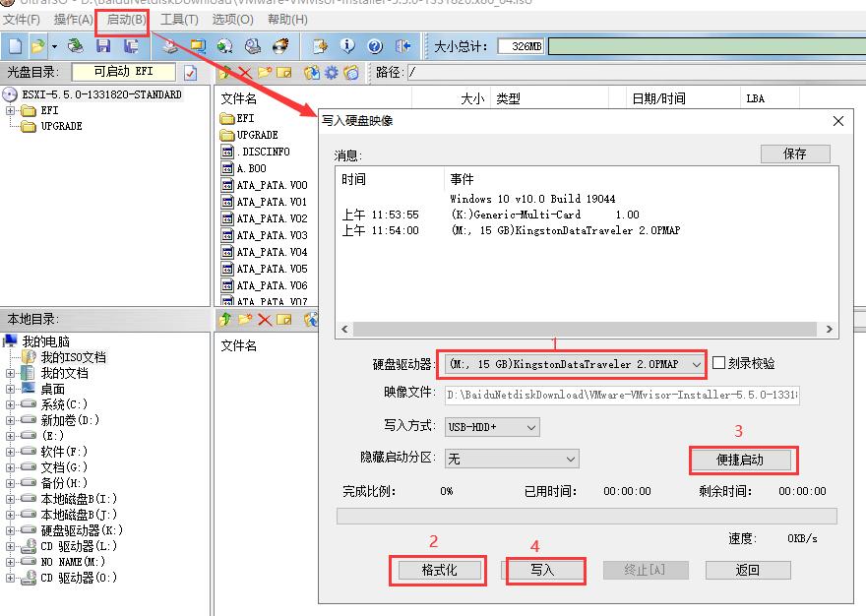Click the 格式化 format button

[x=438, y=569]
